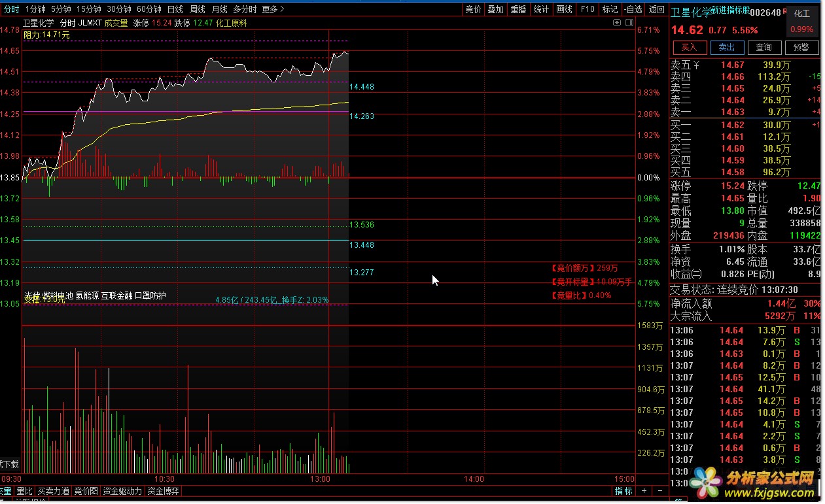
Task: Click the 交易状态: 连续竞价 status line
Action: click(734, 290)
